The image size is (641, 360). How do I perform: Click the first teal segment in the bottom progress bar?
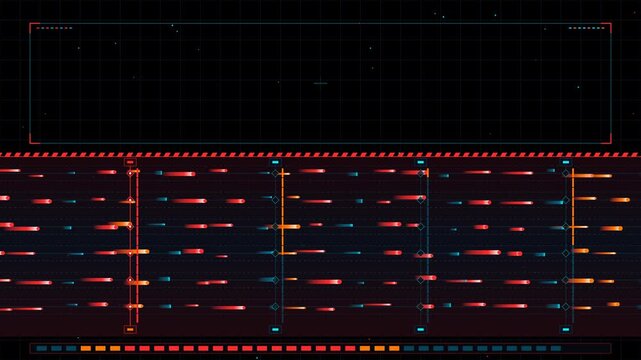(42, 349)
